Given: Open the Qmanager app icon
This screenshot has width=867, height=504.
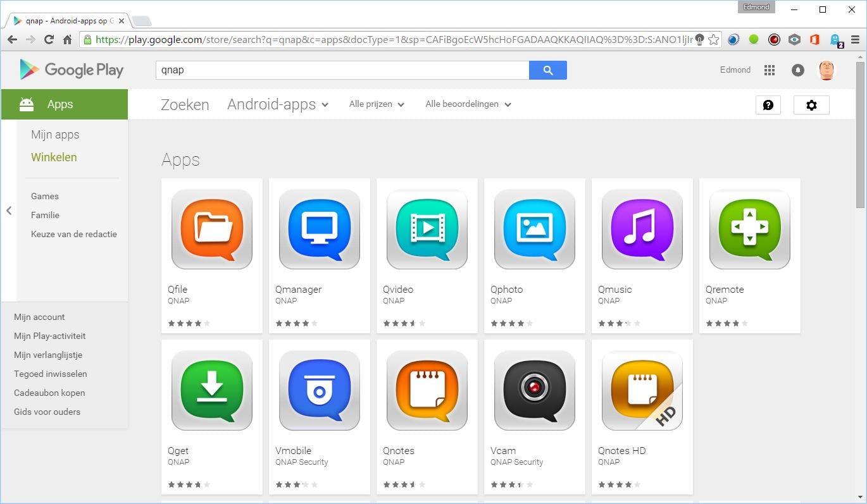Looking at the screenshot, I should coord(320,229).
